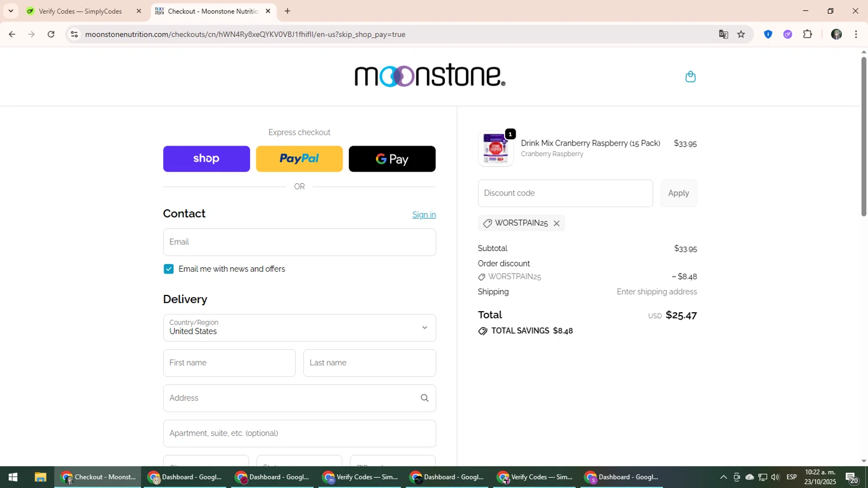Pay with PayPal button
This screenshot has height=488, width=868.
pos(299,159)
